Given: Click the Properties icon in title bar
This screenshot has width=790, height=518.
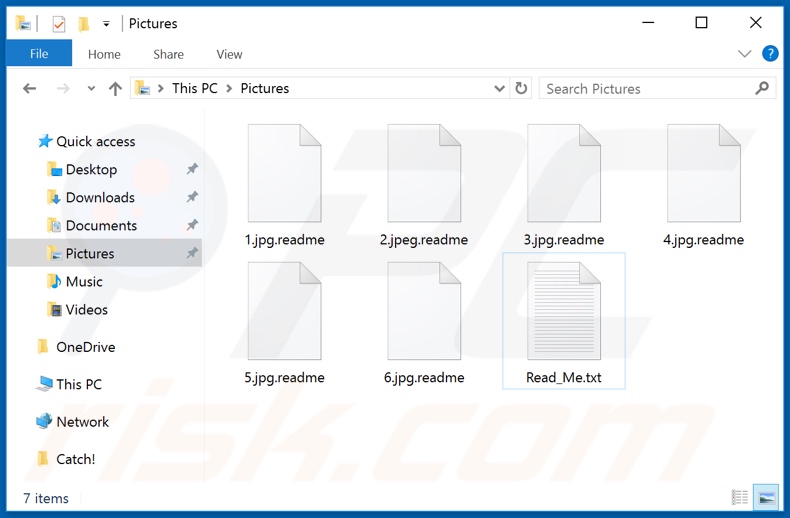Looking at the screenshot, I should [59, 24].
